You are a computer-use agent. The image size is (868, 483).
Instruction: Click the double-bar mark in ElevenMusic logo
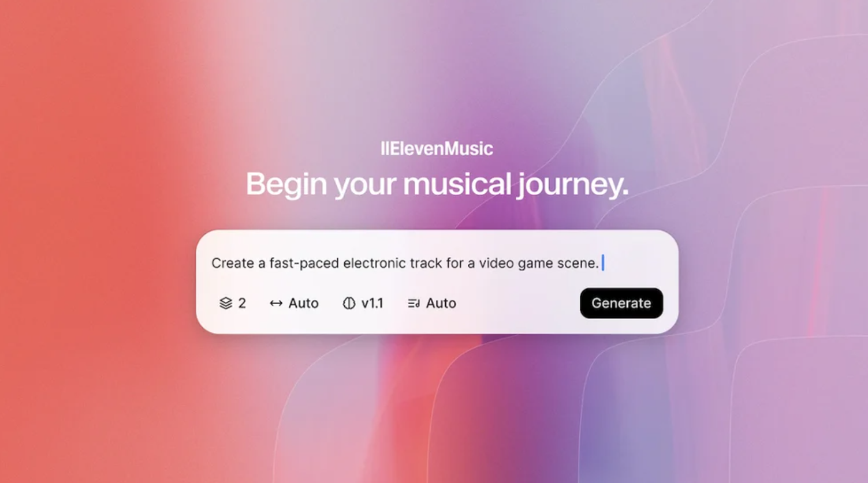(384, 148)
